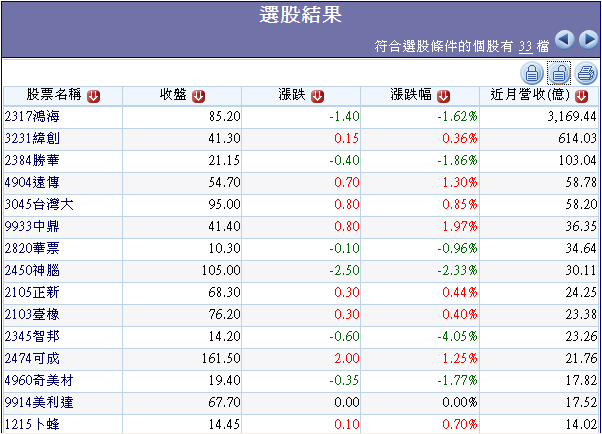Select closing price 76.20 cell
Image resolution: width=602 pixels, height=434 pixels.
pos(182,315)
